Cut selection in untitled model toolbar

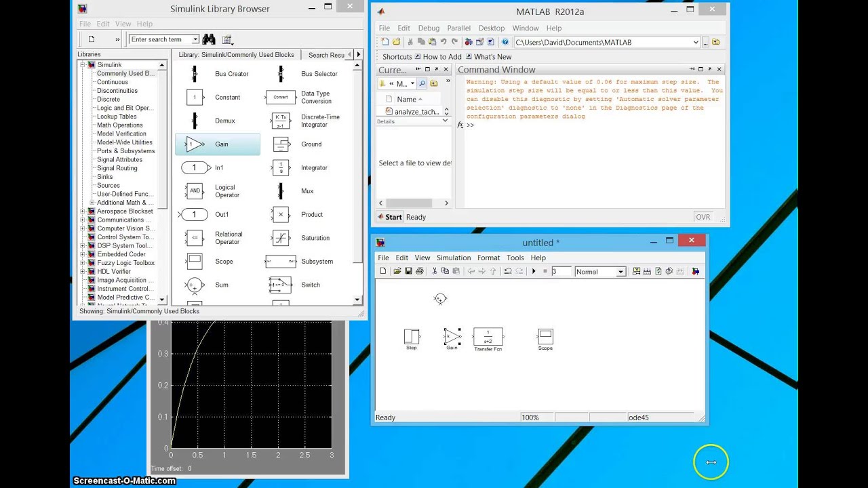[435, 271]
